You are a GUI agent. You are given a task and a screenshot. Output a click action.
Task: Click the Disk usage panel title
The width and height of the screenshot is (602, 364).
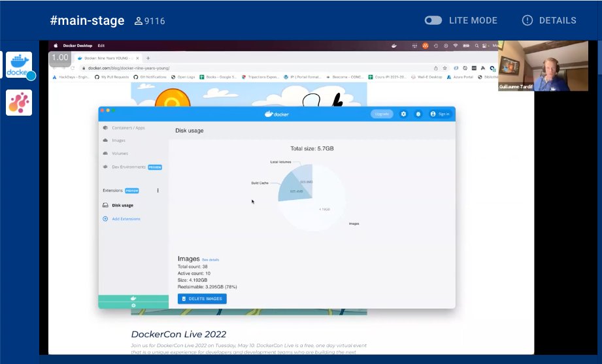coord(190,131)
